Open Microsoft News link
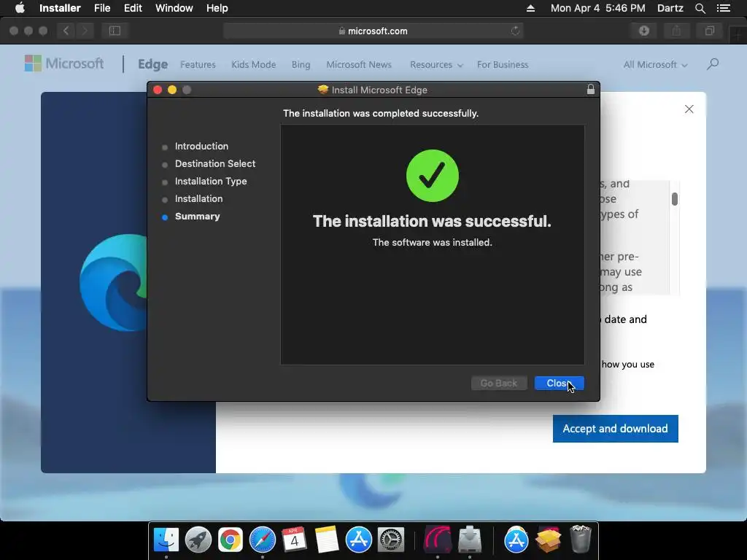The width and height of the screenshot is (747, 560). point(359,65)
